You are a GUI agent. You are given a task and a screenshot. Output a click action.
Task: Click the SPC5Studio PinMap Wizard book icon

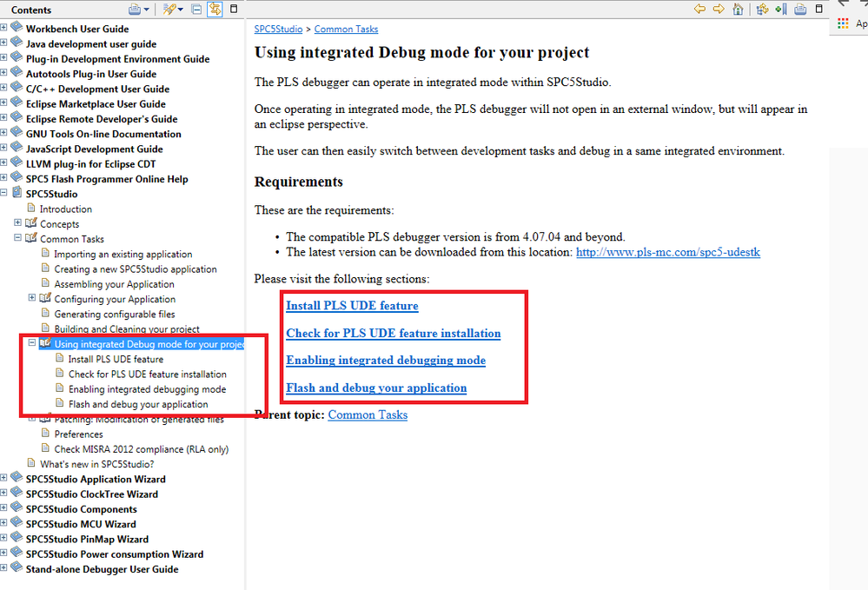(x=17, y=537)
